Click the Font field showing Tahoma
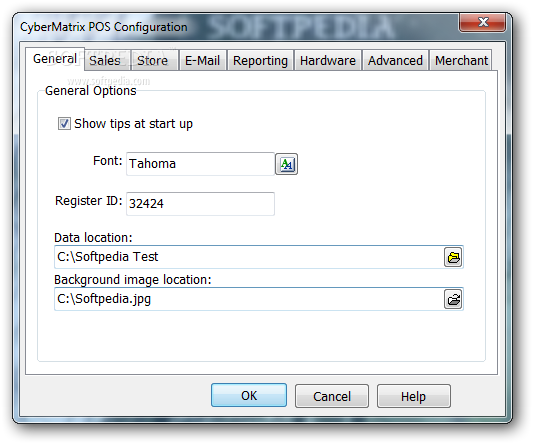This screenshot has height=444, width=533. tap(200, 164)
